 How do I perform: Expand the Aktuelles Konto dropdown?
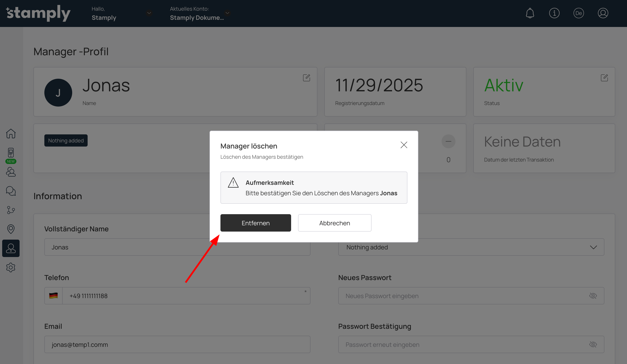pyautogui.click(x=227, y=13)
